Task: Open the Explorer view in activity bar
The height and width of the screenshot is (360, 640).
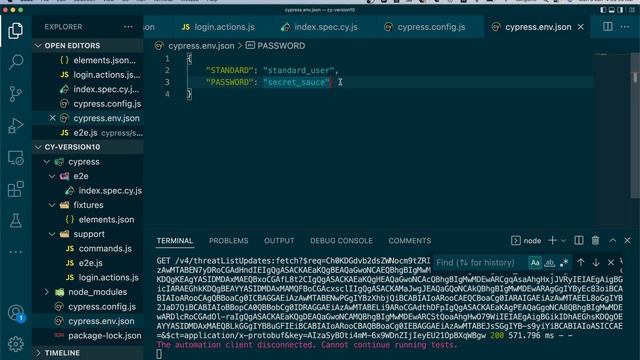Action: coord(16,31)
